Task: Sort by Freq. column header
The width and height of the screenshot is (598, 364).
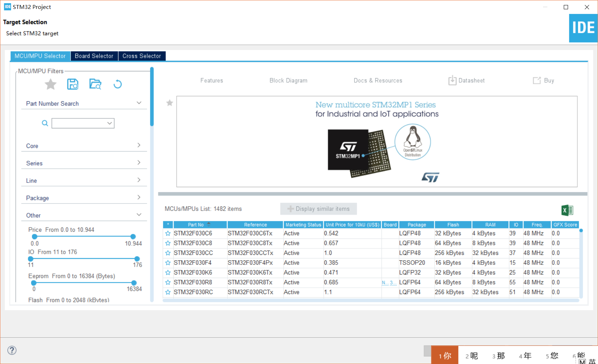Action: point(537,225)
